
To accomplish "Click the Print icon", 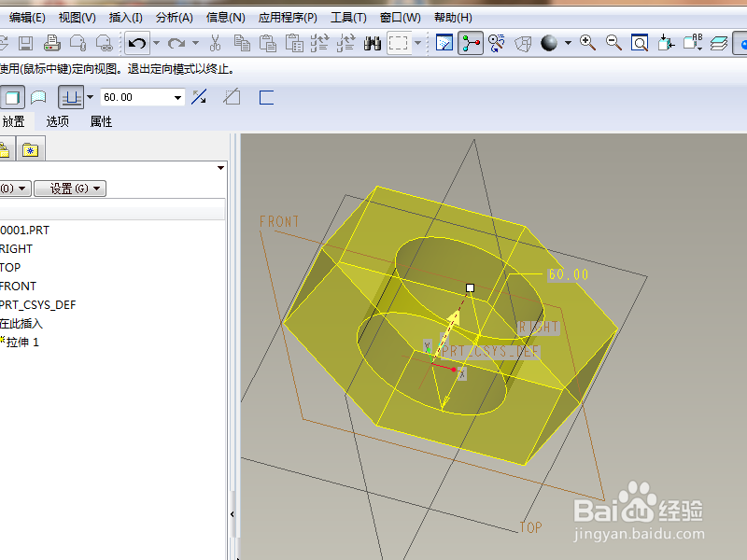I will [x=51, y=43].
